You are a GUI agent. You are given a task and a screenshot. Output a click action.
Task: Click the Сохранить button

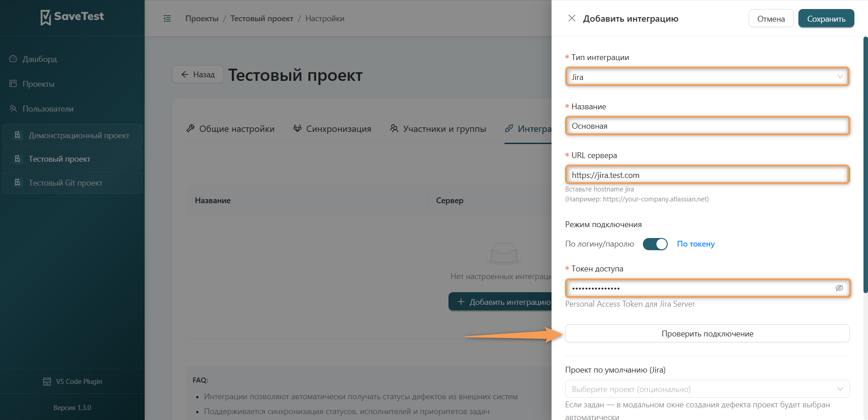826,19
